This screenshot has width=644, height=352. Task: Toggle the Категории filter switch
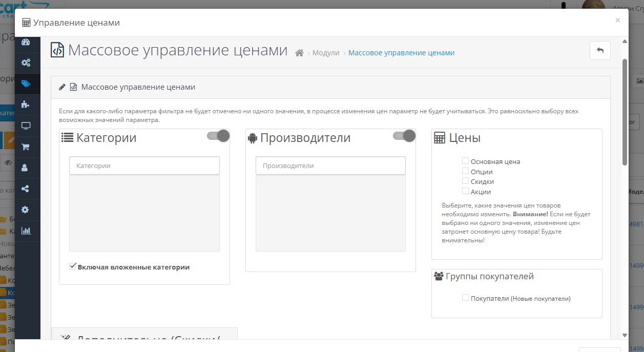[218, 136]
